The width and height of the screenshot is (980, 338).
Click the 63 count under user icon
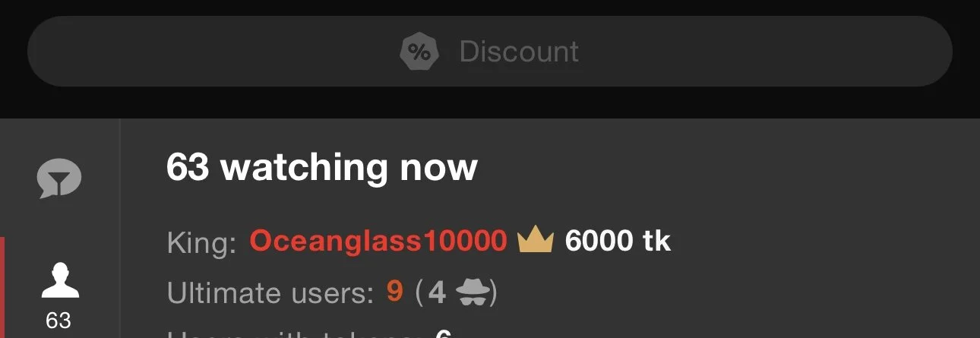[x=59, y=321]
